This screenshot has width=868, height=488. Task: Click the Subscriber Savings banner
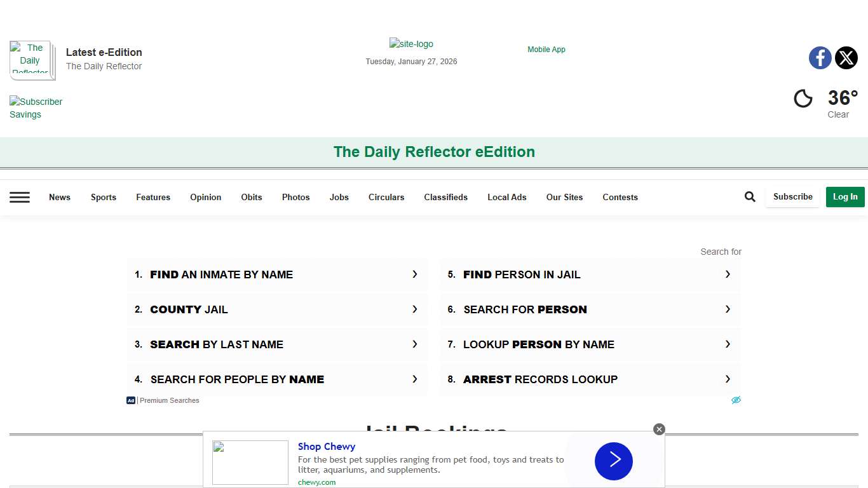(x=36, y=108)
